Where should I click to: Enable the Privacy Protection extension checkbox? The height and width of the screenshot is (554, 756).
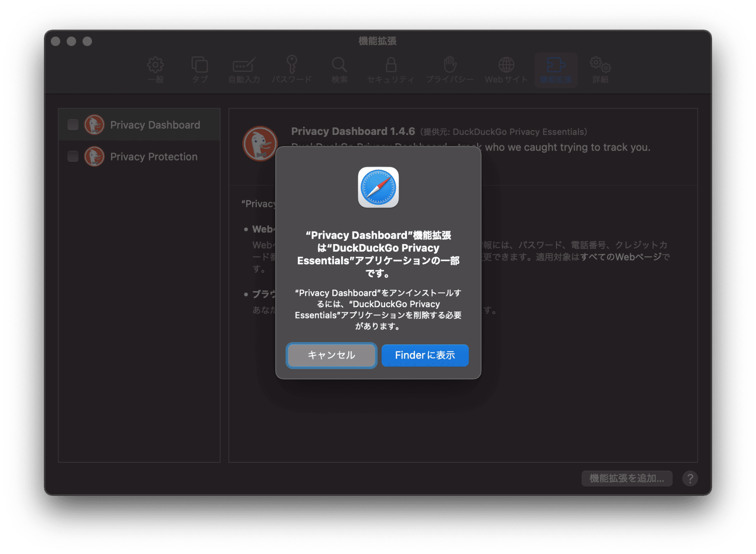(73, 156)
